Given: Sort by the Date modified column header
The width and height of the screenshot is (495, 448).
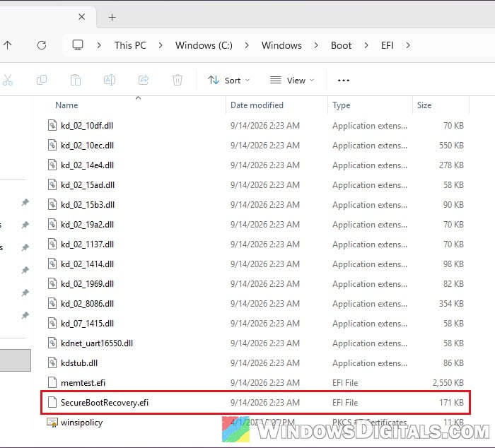Looking at the screenshot, I should 257,105.
